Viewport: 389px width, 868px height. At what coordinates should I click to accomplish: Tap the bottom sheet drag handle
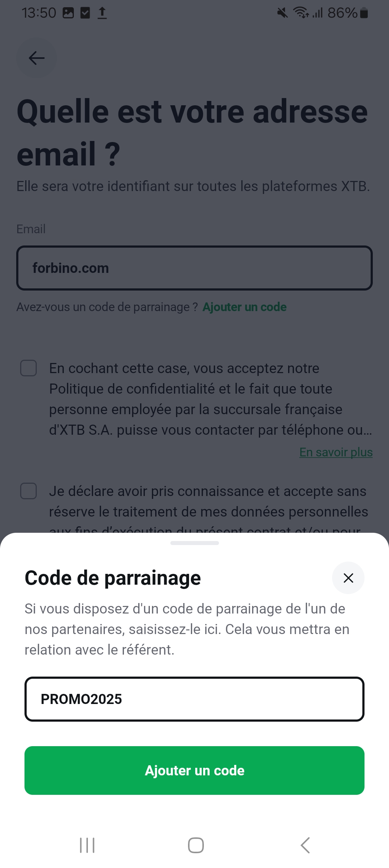(194, 543)
